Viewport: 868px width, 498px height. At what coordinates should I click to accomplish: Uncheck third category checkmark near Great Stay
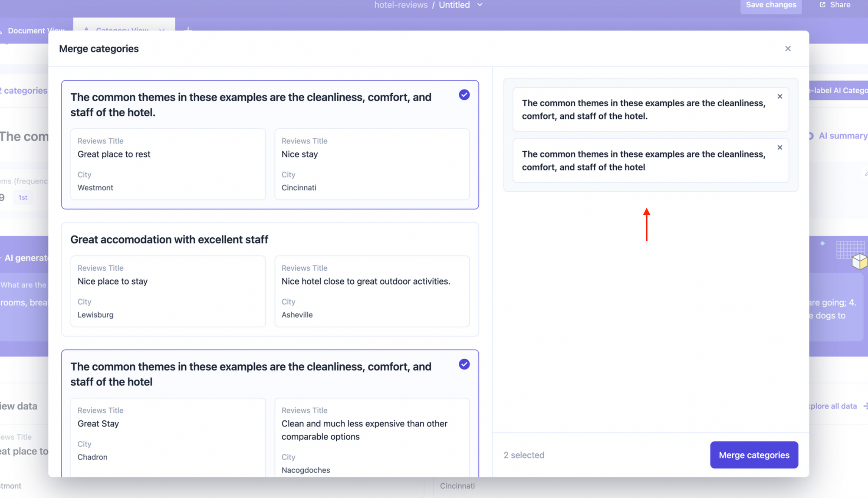pyautogui.click(x=464, y=364)
